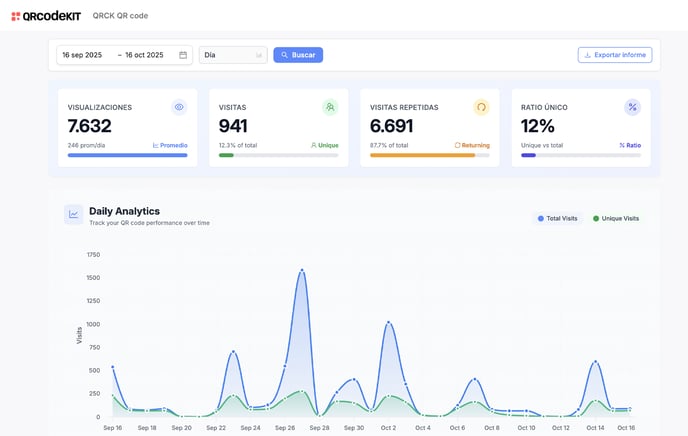Open the date range picker
The height and width of the screenshot is (436, 688).
124,55
